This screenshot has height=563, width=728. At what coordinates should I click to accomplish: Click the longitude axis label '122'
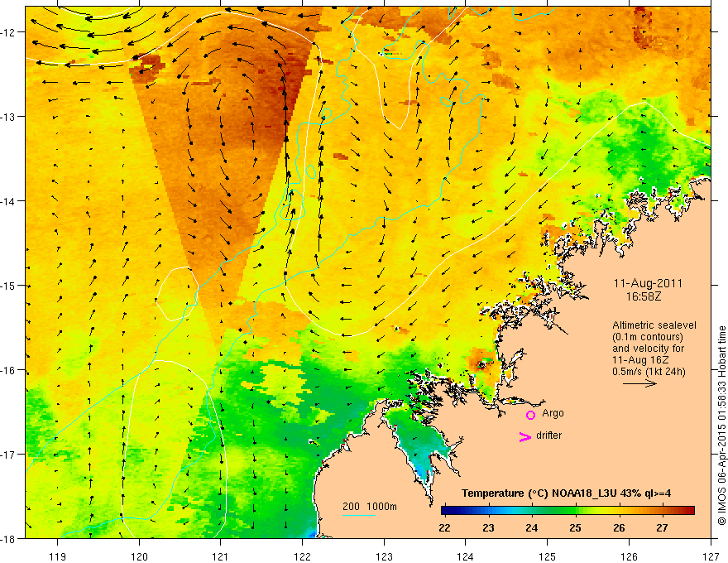pos(302,557)
